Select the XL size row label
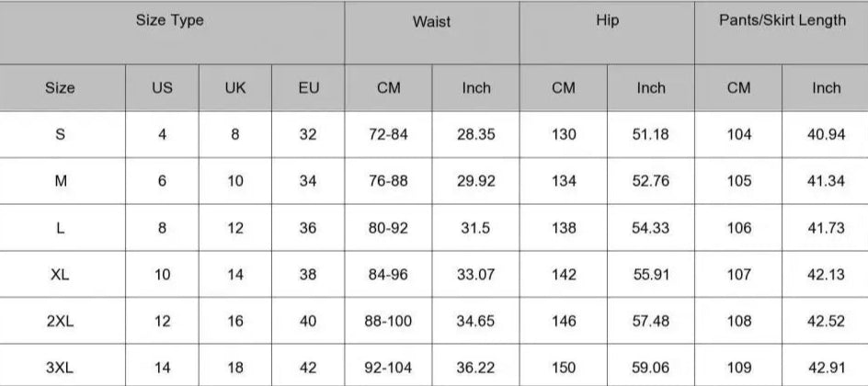This screenshot has width=868, height=386. [61, 274]
